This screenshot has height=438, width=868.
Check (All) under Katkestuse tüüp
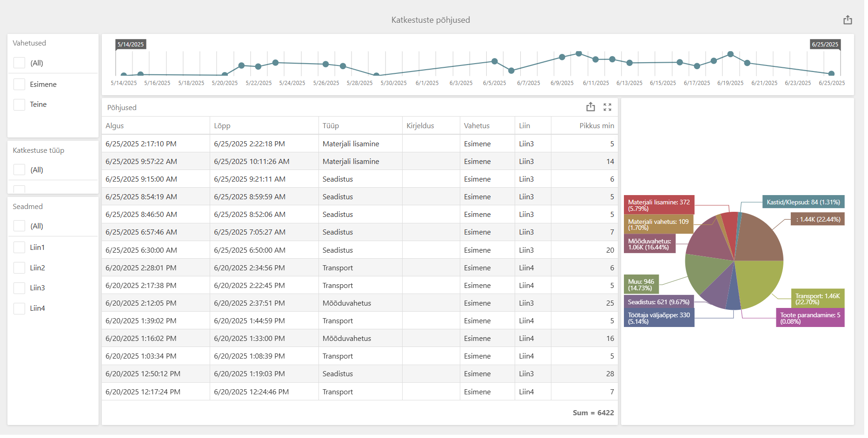tap(19, 170)
